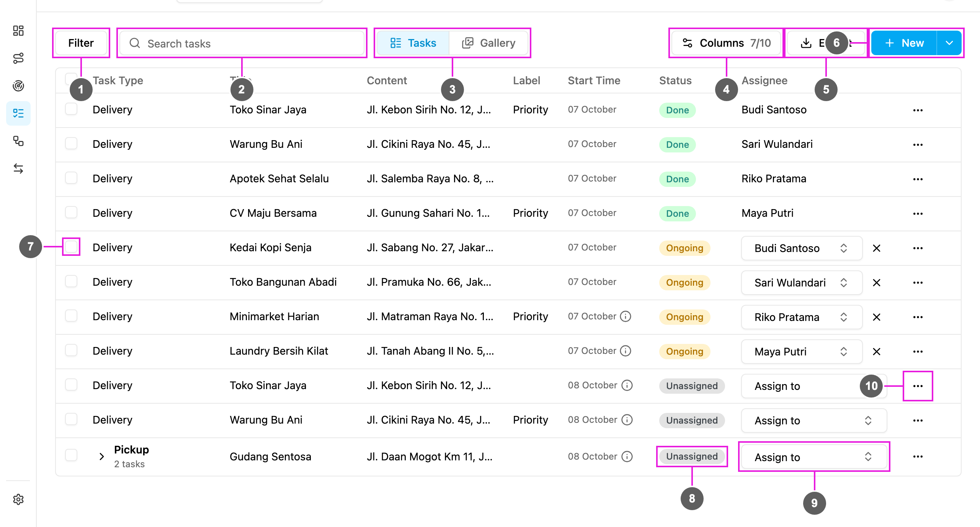Image resolution: width=980 pixels, height=527 pixels.
Task: Open more options for Apotek Sehat Selalu row
Action: pos(918,179)
